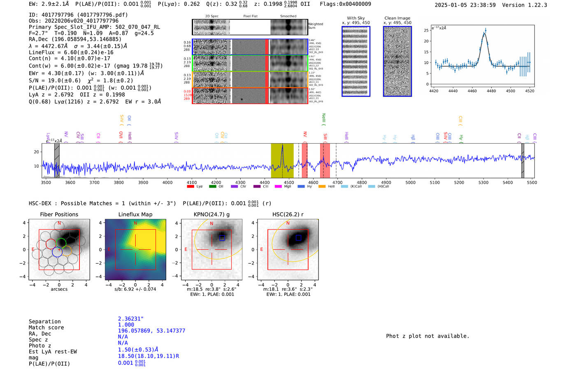Screen dimensions: 576x392
Task: Click the green fiber circle in Fiber Positions
Action: coord(61,244)
